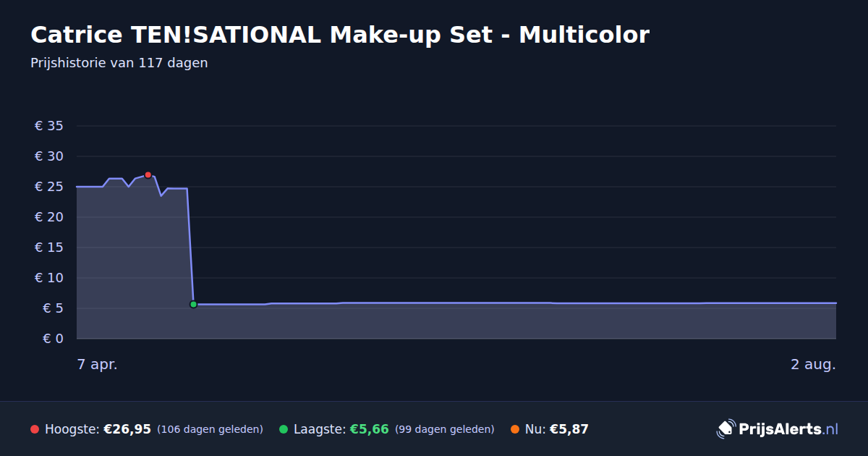
Task: Click the green Laagste legend dot
Action: [284, 429]
